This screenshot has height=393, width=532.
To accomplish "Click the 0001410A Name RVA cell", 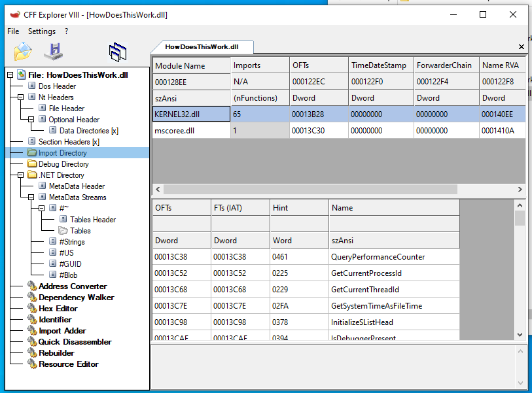I will (x=503, y=131).
